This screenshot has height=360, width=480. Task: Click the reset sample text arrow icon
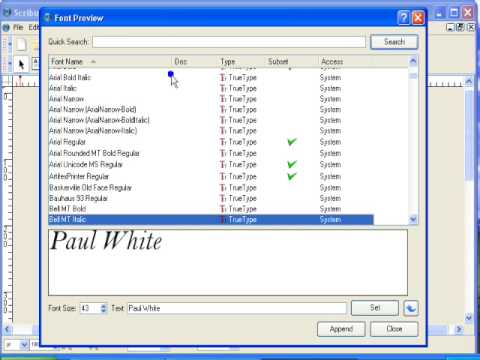coord(411,308)
